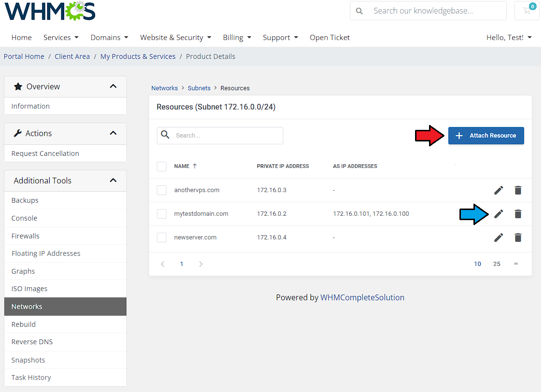Click the PRIVATE IP ADDRESS column header
This screenshot has width=541, height=392.
(x=283, y=167)
